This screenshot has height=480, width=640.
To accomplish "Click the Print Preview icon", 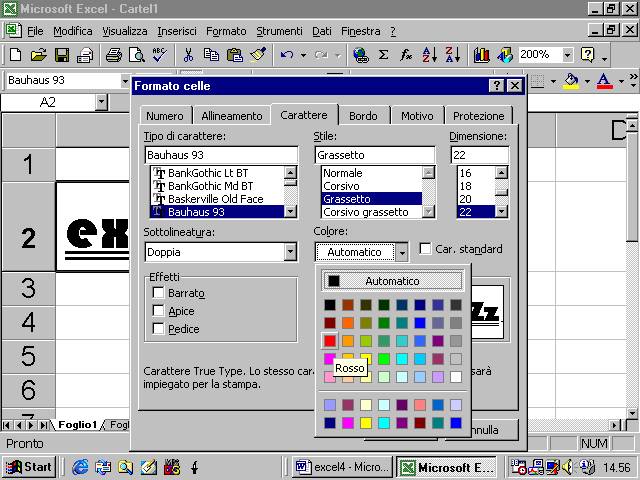I will pos(137,54).
